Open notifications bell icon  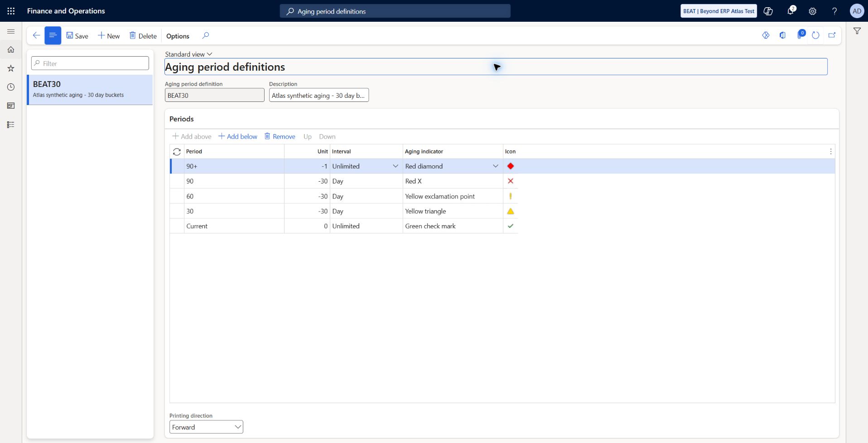pyautogui.click(x=791, y=11)
